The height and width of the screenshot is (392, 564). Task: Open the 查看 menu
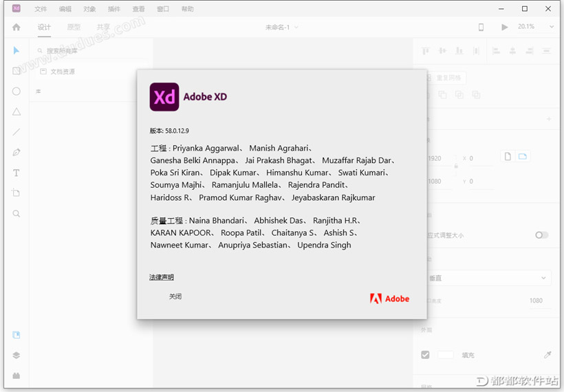pos(138,9)
